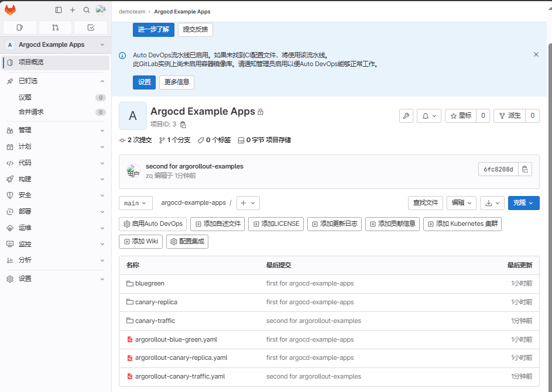
Task: Click the 进一步了解 learn more button
Action: pyautogui.click(x=153, y=29)
